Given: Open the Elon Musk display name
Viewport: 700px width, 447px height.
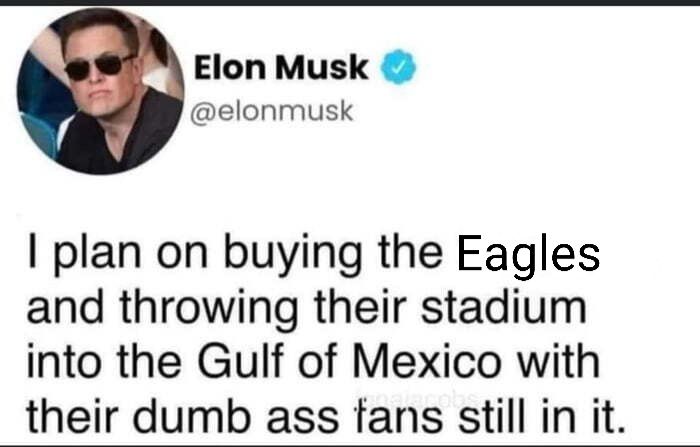Looking at the screenshot, I should pyautogui.click(x=281, y=69).
